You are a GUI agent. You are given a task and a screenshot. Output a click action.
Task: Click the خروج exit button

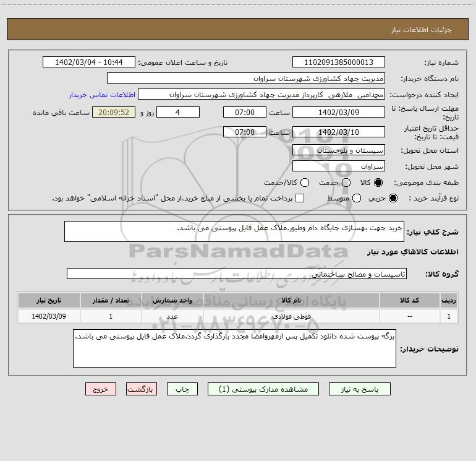tap(101, 389)
